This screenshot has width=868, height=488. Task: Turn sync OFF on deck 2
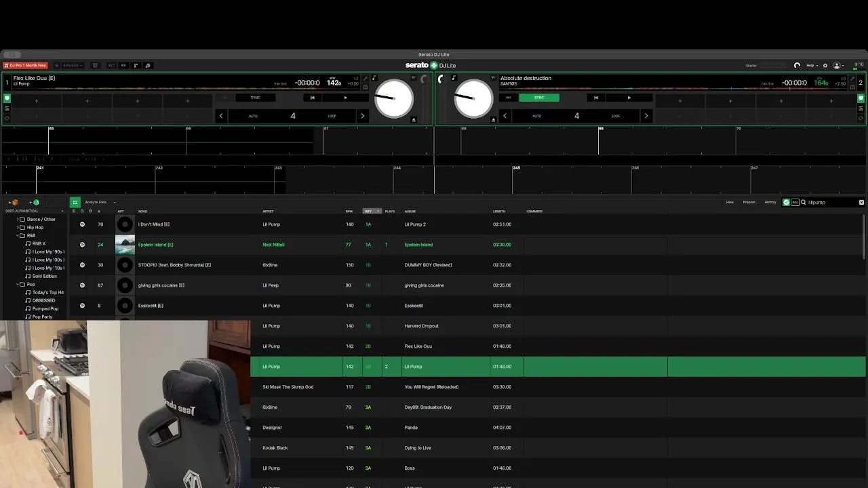click(x=509, y=98)
